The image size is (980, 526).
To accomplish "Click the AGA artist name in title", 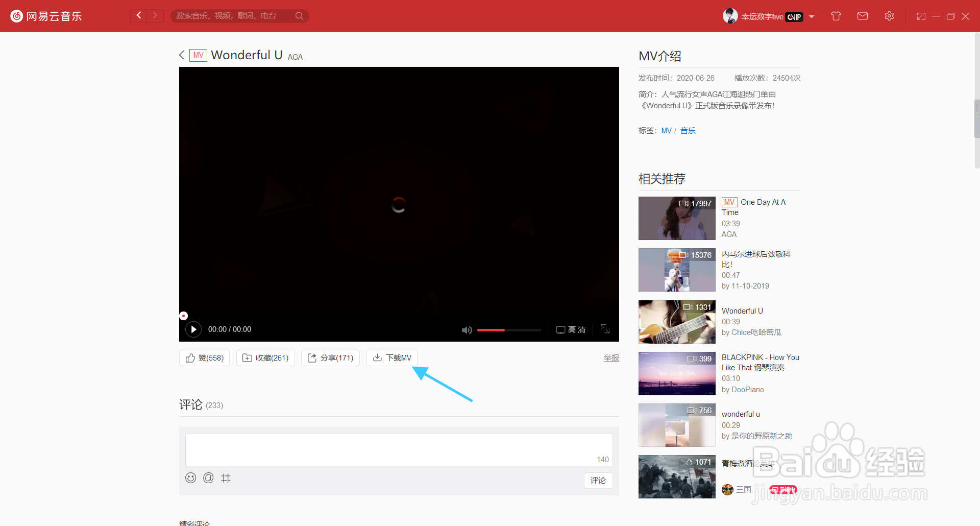I will [x=295, y=57].
